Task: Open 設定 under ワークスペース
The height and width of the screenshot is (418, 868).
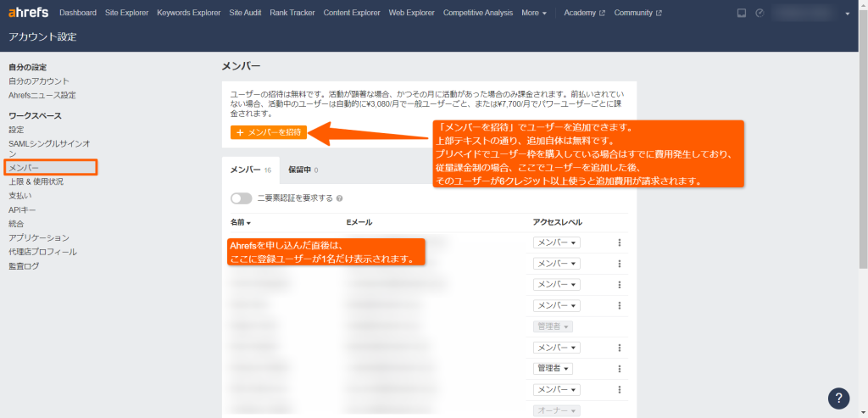Action: point(16,130)
